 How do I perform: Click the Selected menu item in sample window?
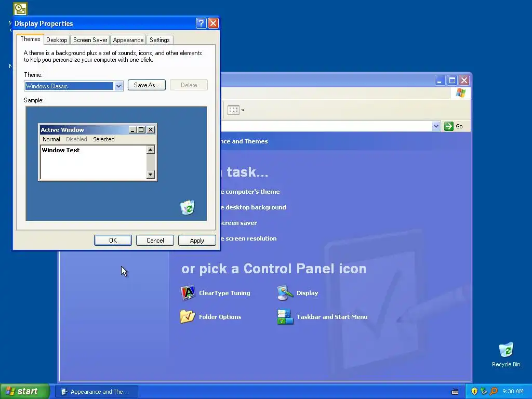(x=104, y=139)
